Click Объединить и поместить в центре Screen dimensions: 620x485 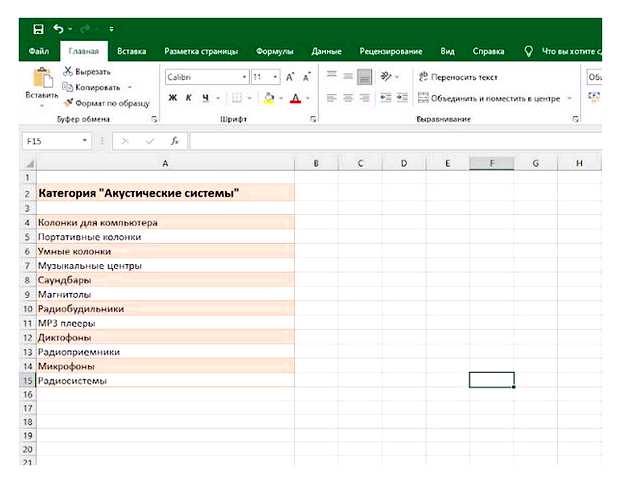(489, 98)
